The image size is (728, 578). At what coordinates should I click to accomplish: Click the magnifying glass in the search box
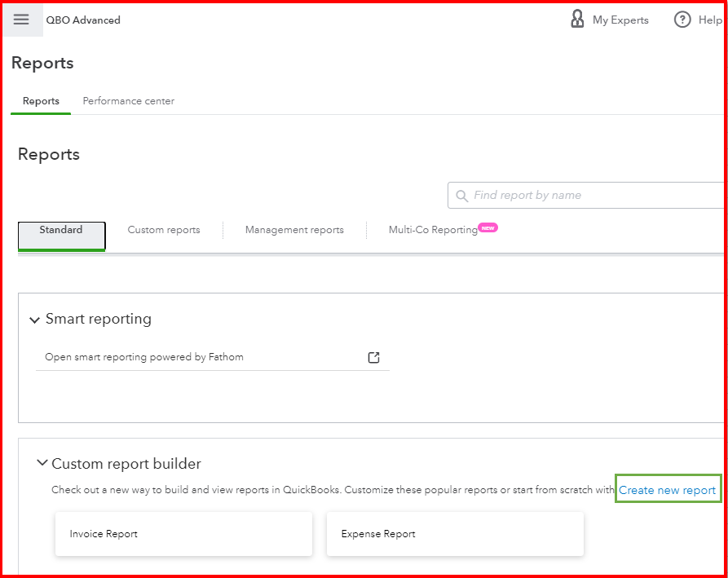462,195
